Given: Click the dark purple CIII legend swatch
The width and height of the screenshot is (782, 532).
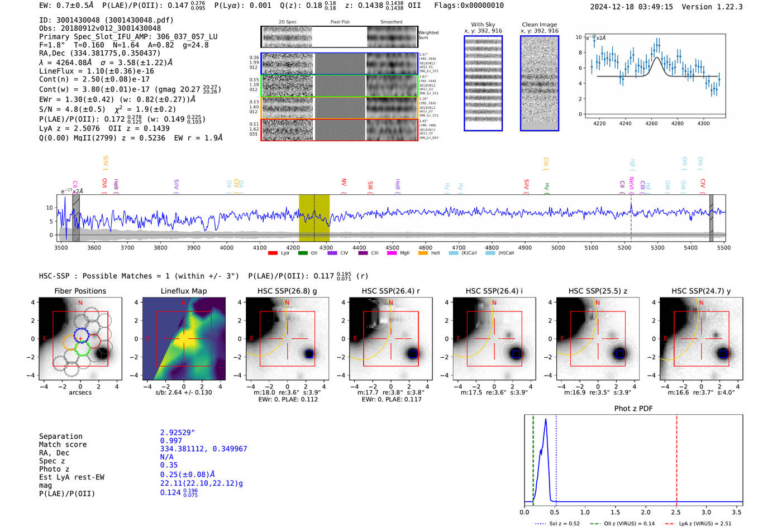Looking at the screenshot, I should point(363,253).
